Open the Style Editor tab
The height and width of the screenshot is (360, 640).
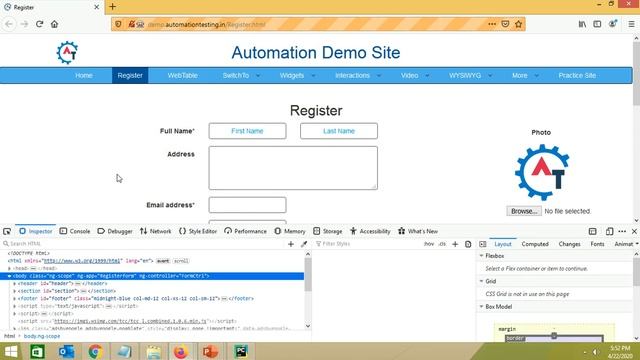pos(198,231)
